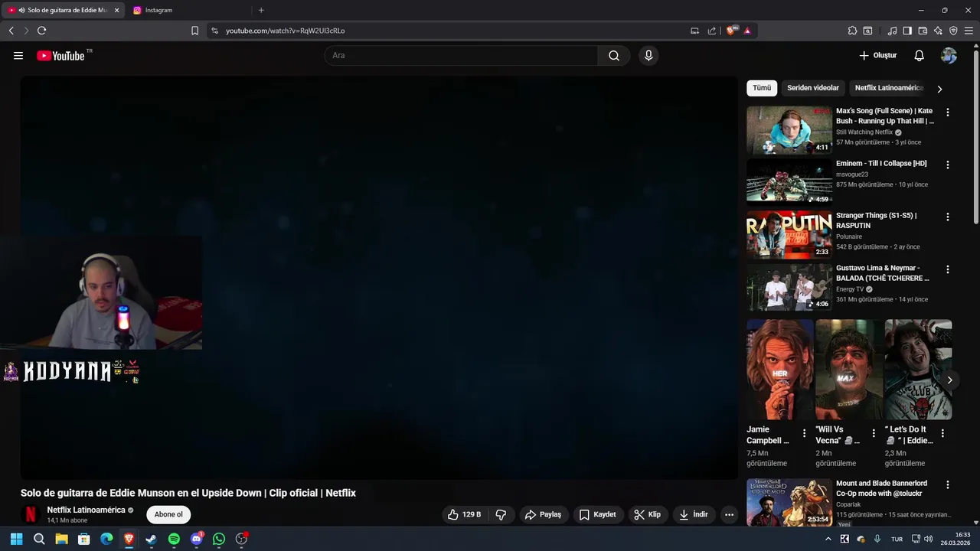The height and width of the screenshot is (551, 980).
Task: Click the Oluştur create button
Action: tap(877, 56)
